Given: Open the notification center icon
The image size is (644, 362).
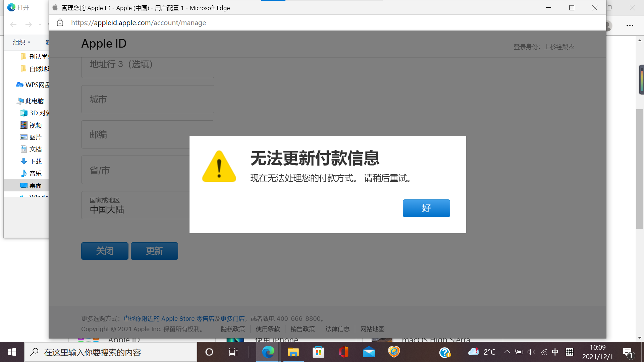Looking at the screenshot, I should click(x=628, y=352).
